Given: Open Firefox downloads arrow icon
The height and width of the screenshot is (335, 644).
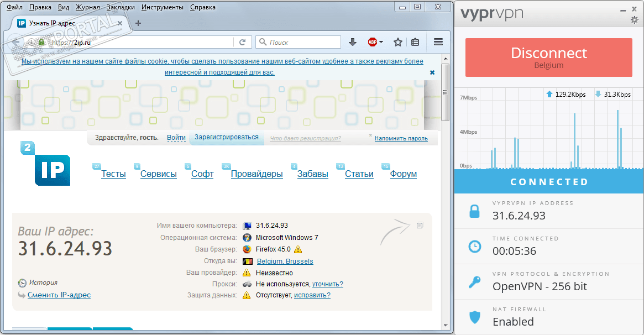Looking at the screenshot, I should point(352,42).
